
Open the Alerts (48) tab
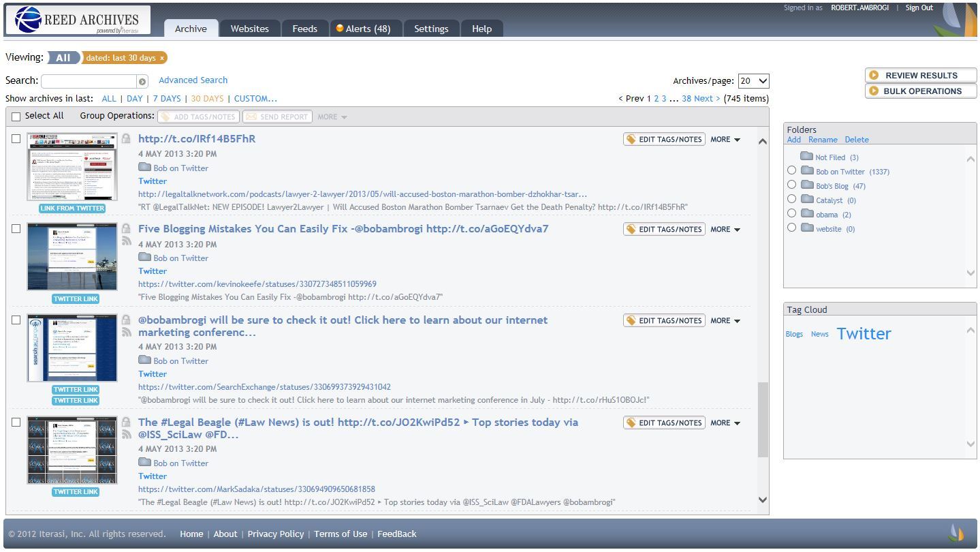(x=365, y=29)
